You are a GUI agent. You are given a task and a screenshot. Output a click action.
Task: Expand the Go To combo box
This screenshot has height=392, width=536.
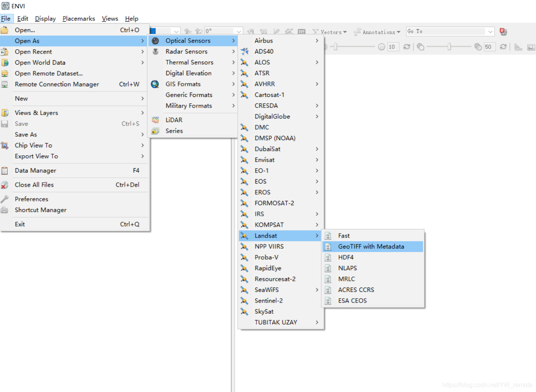[x=490, y=32]
